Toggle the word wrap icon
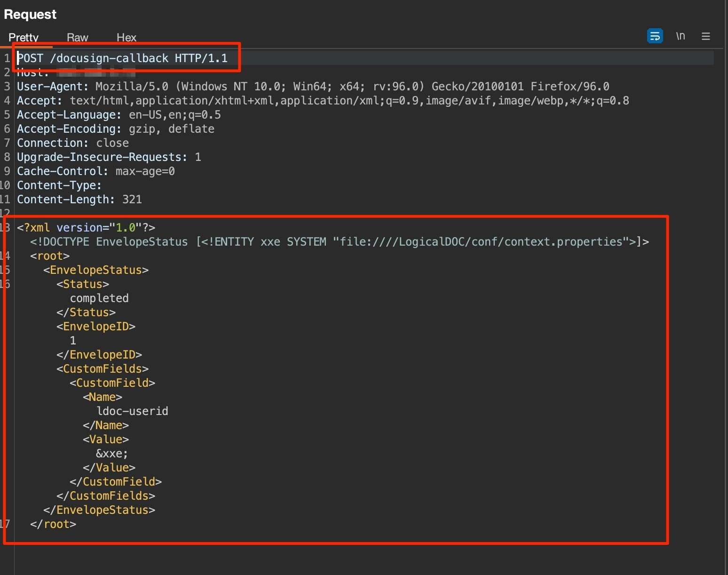The height and width of the screenshot is (575, 728). (655, 36)
